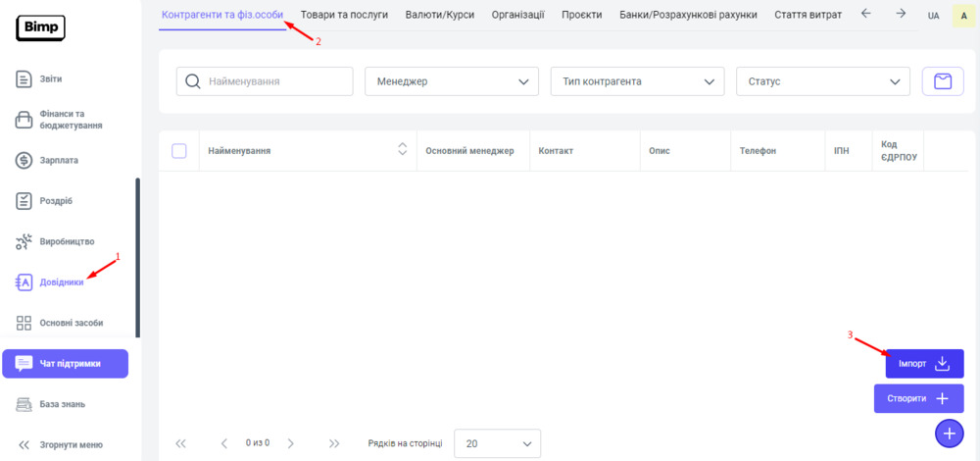This screenshot has height=461, width=980.
Task: Click the envelope icon beside filters
Action: pyautogui.click(x=943, y=81)
